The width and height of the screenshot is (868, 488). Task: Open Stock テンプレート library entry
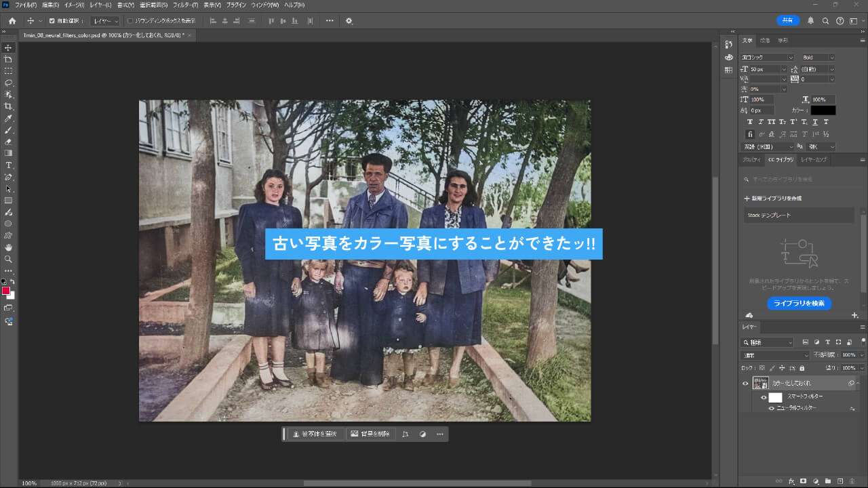point(799,216)
